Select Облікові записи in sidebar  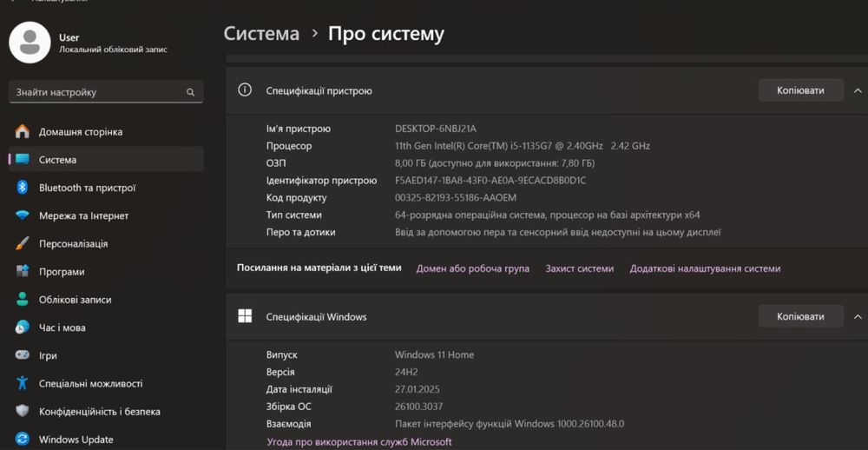106,299
